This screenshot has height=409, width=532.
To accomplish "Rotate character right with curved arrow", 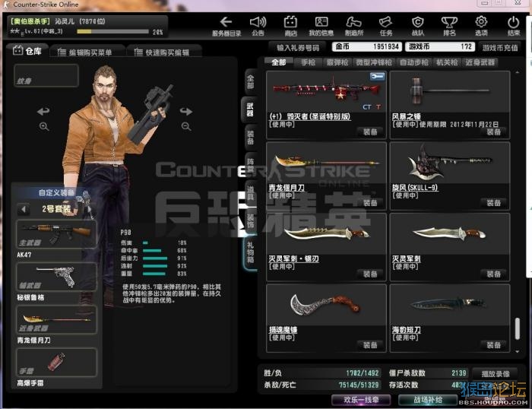I will click(186, 111).
